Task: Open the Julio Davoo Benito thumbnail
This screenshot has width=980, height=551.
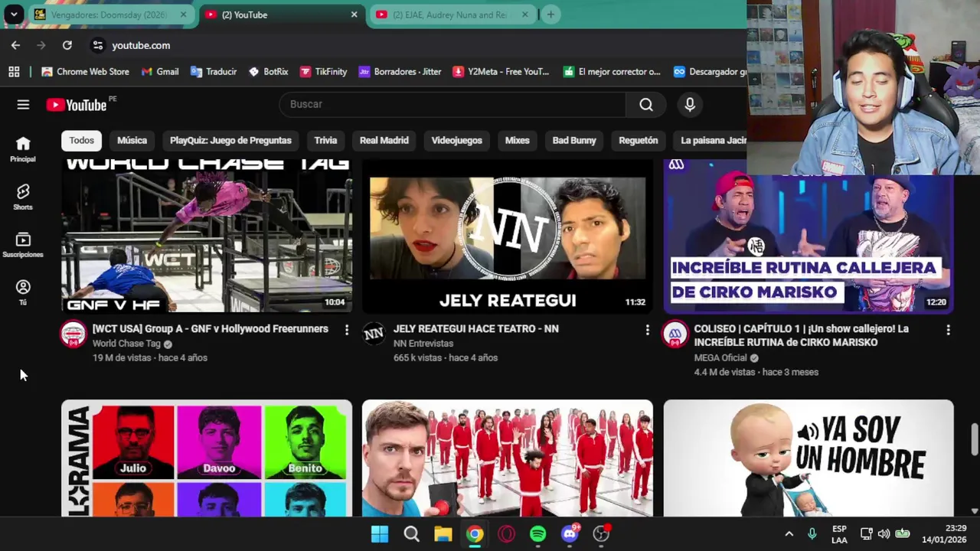Action: pyautogui.click(x=207, y=458)
